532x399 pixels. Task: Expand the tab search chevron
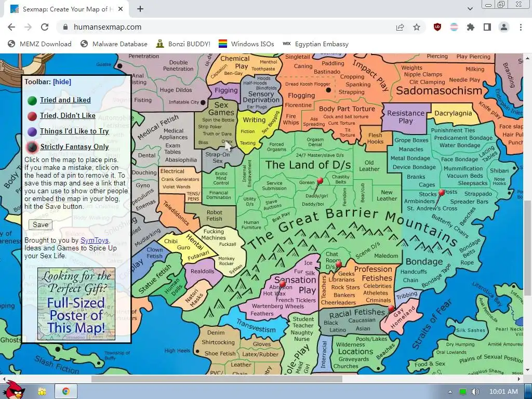(x=470, y=9)
